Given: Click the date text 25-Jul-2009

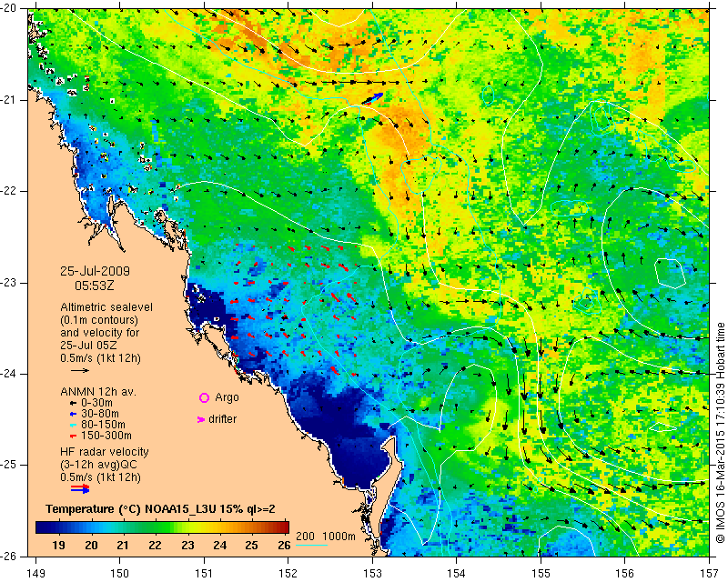Looking at the screenshot, I should point(96,271).
